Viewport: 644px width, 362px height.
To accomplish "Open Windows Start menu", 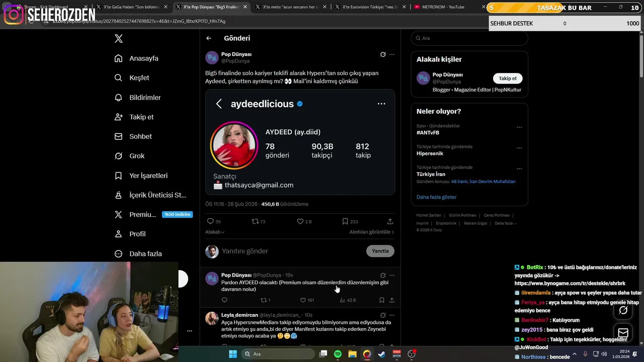I will click(233, 354).
